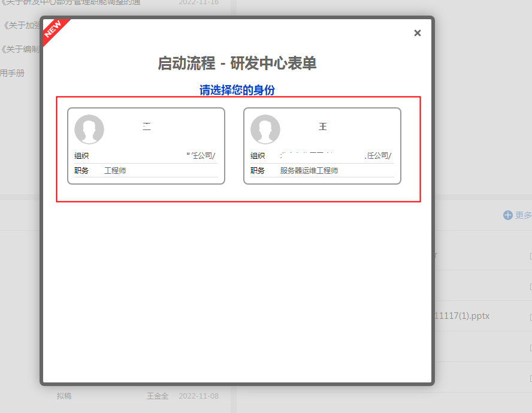Click the avatar icon on the left identity card
Viewport: 532px width, 413px height.
tap(89, 129)
